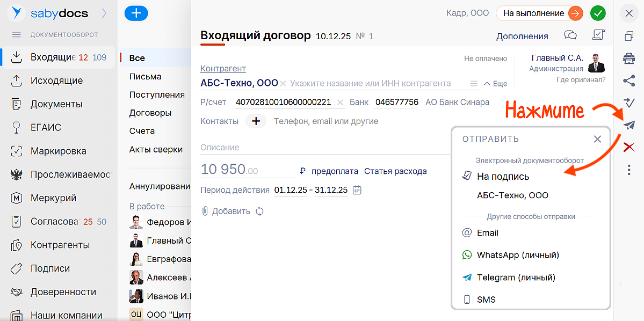Open the document chat bubble icon

(570, 35)
